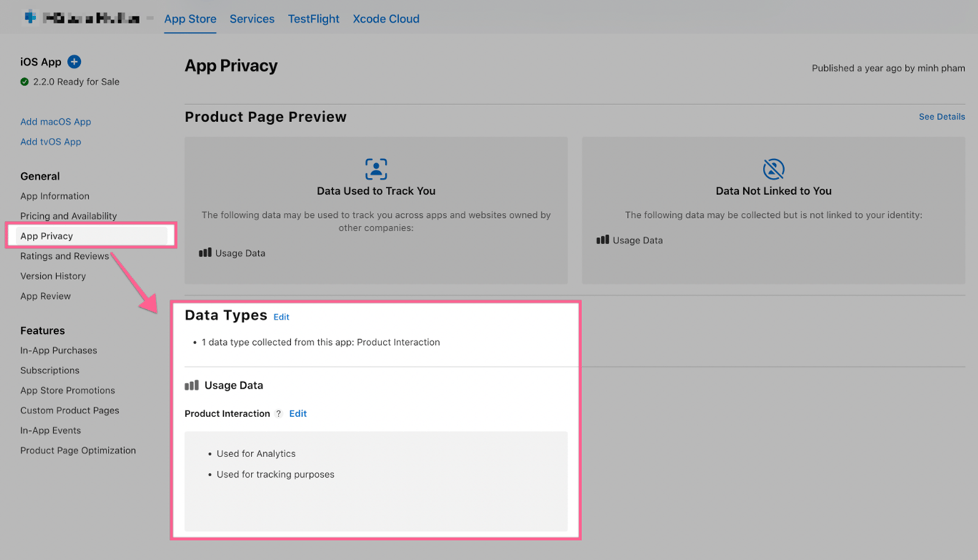Image resolution: width=978 pixels, height=560 pixels.
Task: Click the iOS App sidebar heading
Action: 41,62
